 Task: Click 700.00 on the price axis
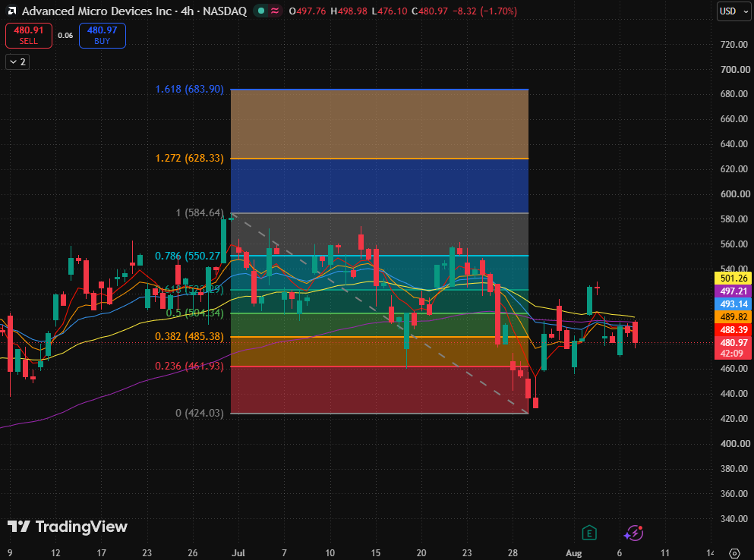(735, 69)
